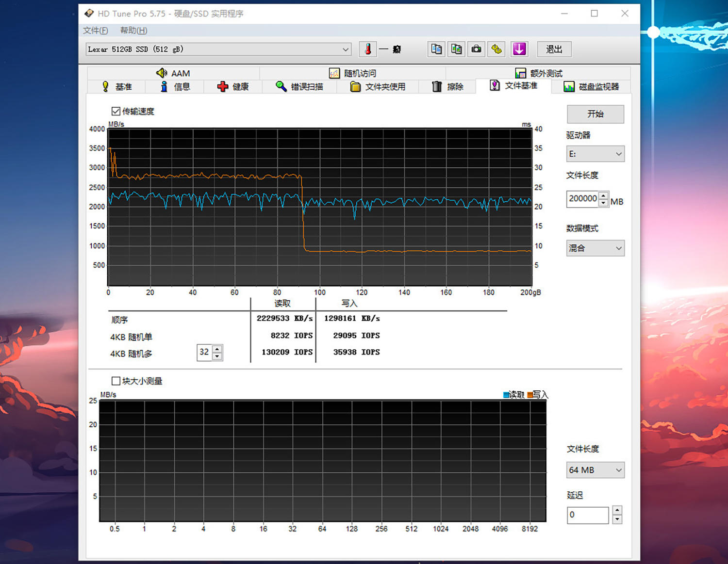This screenshot has height=564, width=728.
Task: Open the 数据模式 混合 dropdown
Action: (596, 248)
